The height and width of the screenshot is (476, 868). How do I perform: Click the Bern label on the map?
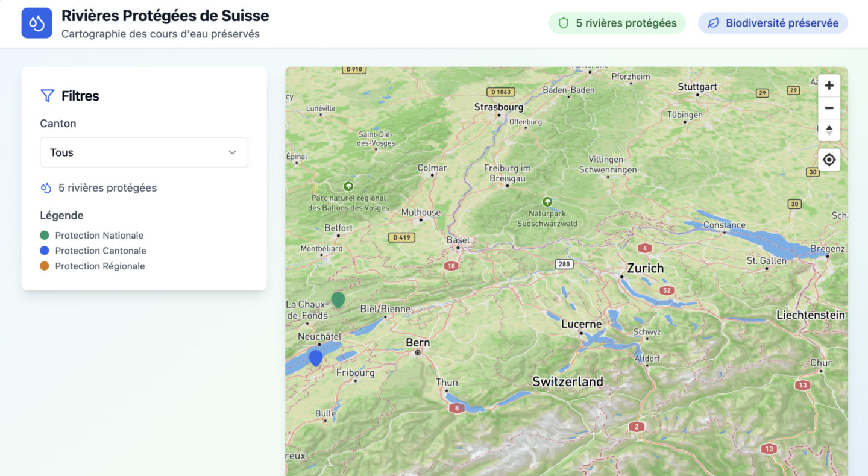click(418, 342)
